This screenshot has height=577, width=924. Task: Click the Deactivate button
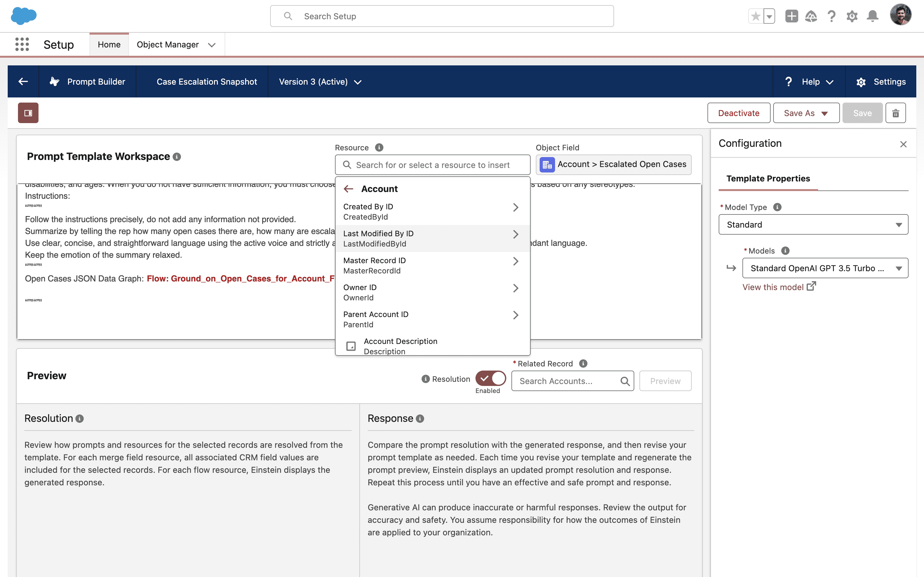point(739,113)
